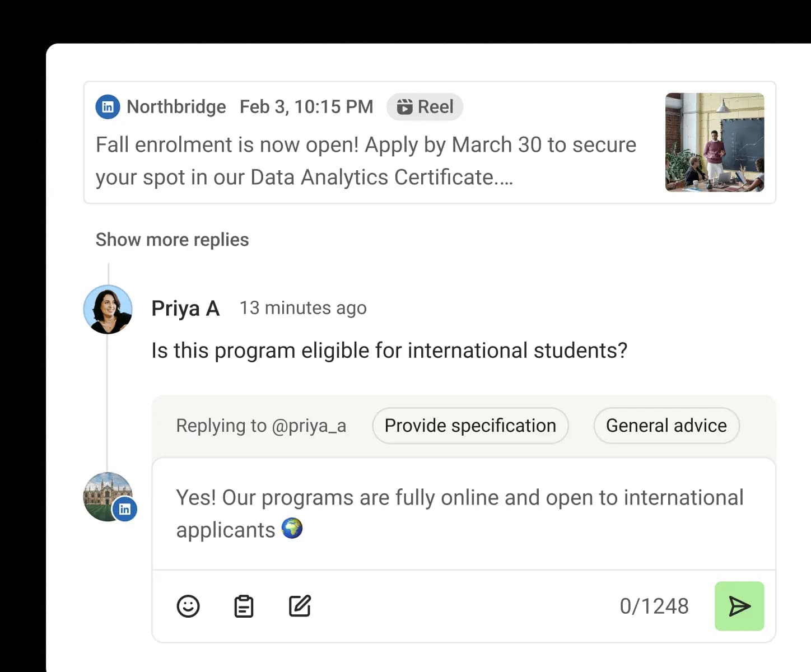The image size is (811, 672).
Task: Expand Show more replies thread
Action: 172,240
